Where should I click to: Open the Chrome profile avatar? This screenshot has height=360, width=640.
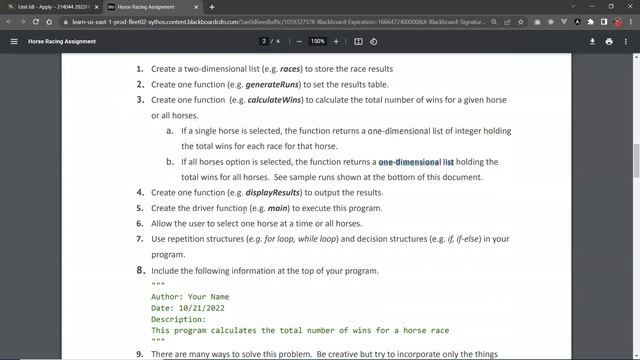pos(618,22)
